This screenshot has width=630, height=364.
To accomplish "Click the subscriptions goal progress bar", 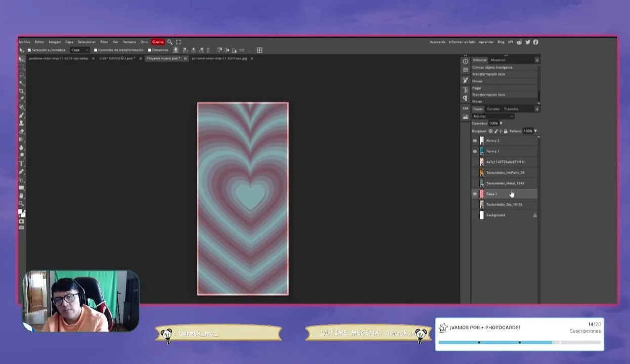I will click(x=520, y=342).
